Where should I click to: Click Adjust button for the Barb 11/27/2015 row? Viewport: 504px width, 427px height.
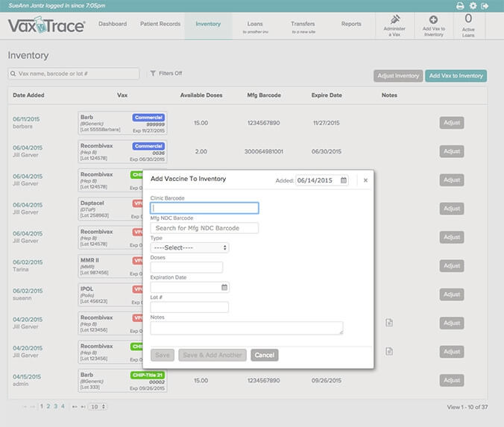(451, 123)
